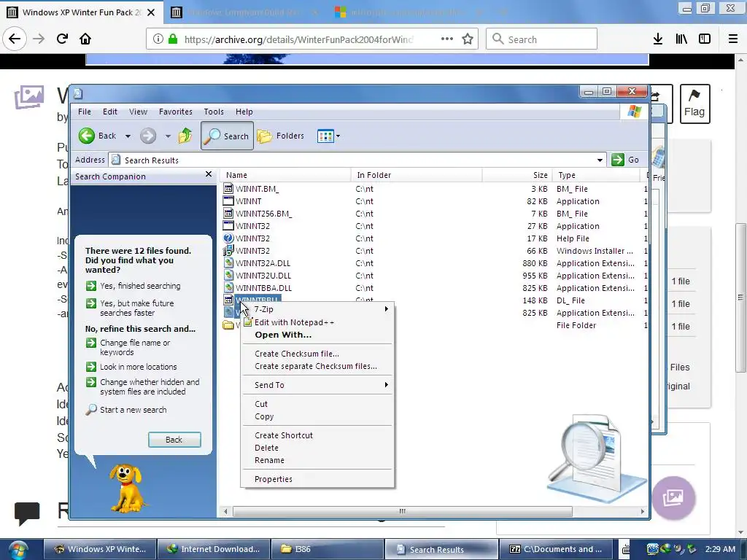Choose Copy from context menu

(x=317, y=416)
